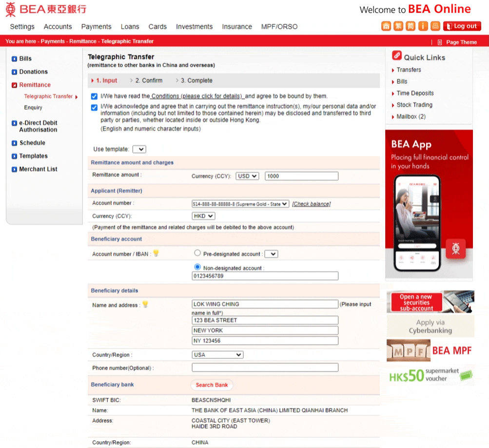Open the BEA MPF banner
489x448 pixels.
pos(430,351)
